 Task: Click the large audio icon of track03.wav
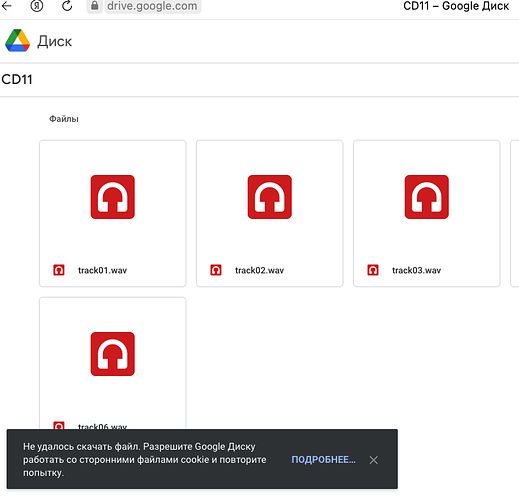(x=427, y=197)
